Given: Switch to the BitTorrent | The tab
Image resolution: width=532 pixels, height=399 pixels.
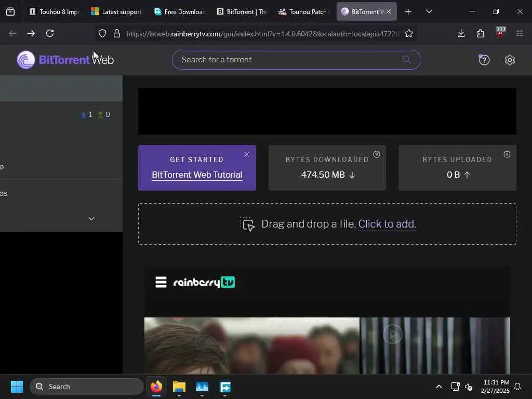Looking at the screenshot, I should tap(242, 11).
